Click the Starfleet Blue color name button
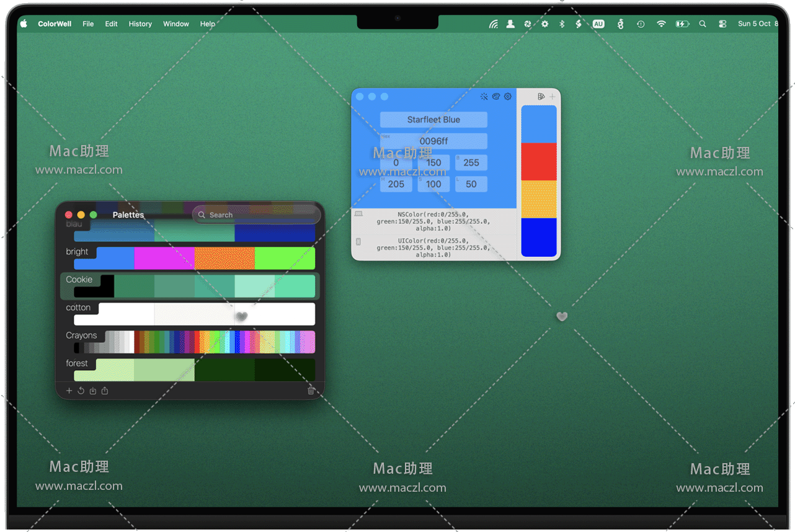Image resolution: width=795 pixels, height=532 pixels. point(433,120)
